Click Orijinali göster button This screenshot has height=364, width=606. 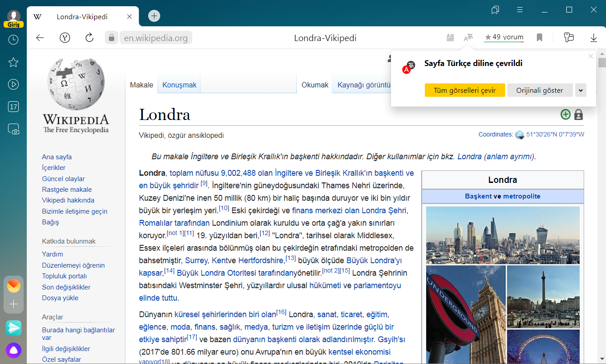(x=540, y=90)
